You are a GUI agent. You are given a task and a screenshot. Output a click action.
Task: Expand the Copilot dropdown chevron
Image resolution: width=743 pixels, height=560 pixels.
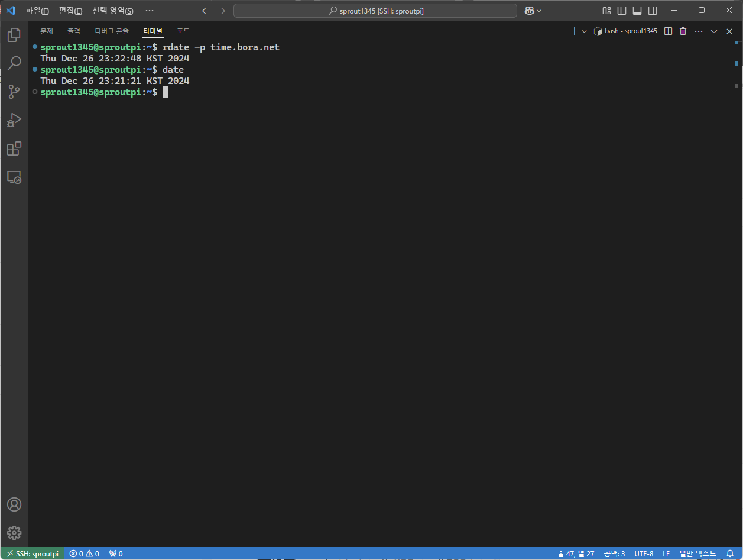click(x=539, y=11)
